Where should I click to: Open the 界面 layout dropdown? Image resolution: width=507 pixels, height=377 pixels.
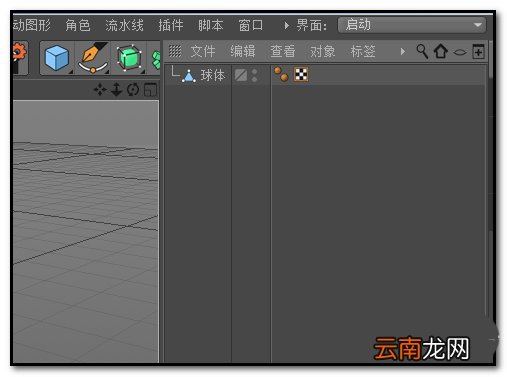pyautogui.click(x=412, y=25)
